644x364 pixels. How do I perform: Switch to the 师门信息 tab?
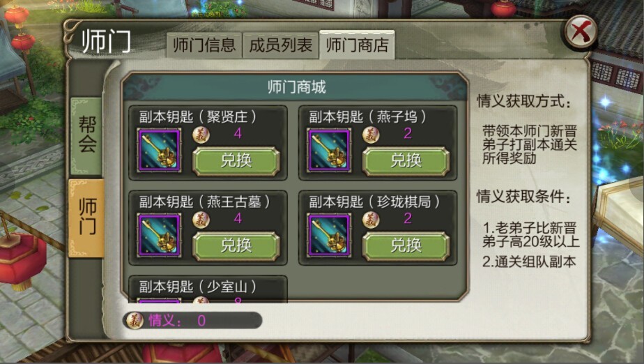(204, 45)
